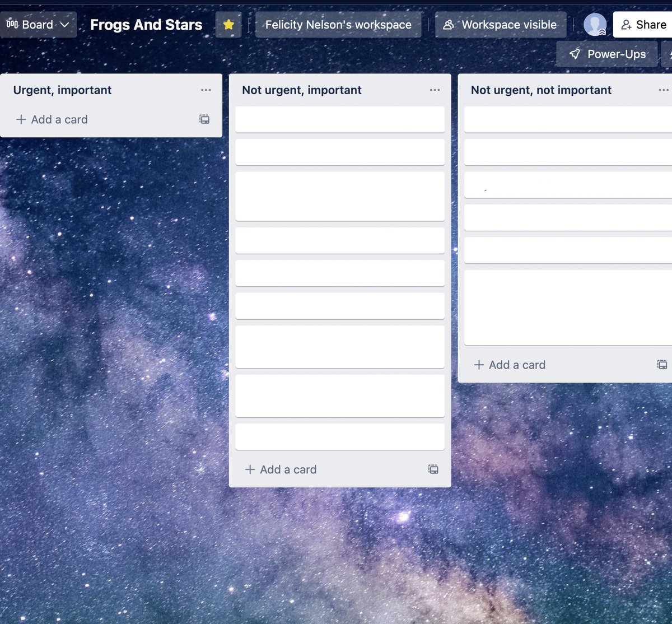Click the member avatar in the header
Screen dimensions: 672x624
click(x=595, y=25)
